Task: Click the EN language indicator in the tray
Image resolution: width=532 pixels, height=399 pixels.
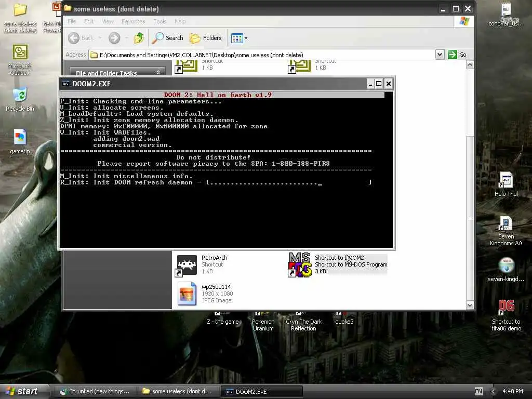Action: (x=478, y=391)
